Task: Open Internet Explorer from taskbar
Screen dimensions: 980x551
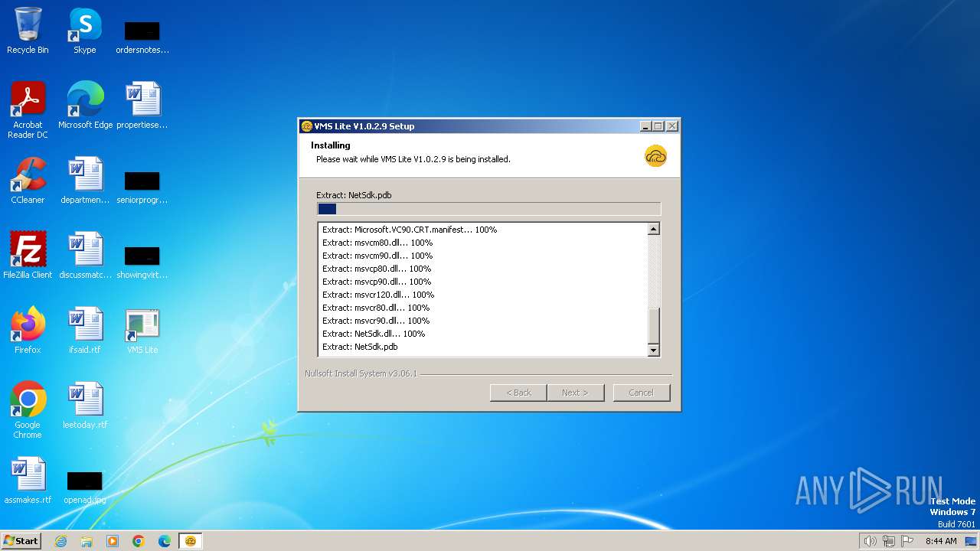Action: (60, 541)
